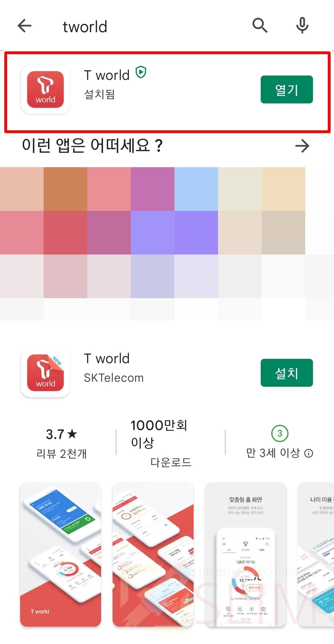
Task: Open the 나의 이용 screenshot thumbnail
Action: [x=316, y=555]
